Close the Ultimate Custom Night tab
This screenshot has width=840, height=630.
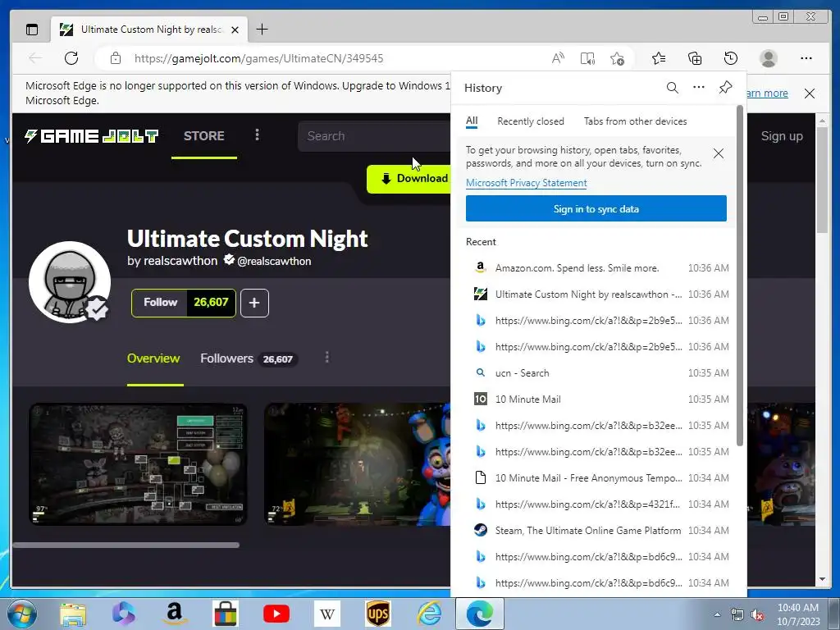[235, 30]
